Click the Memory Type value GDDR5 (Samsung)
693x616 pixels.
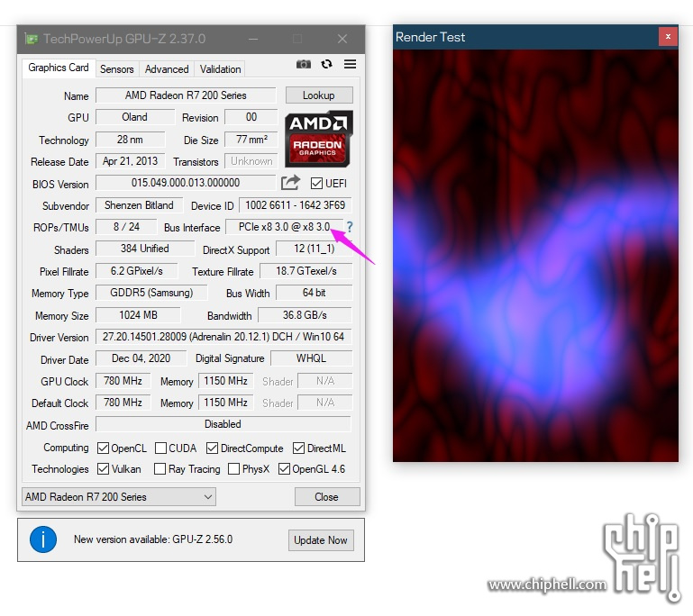coord(151,293)
